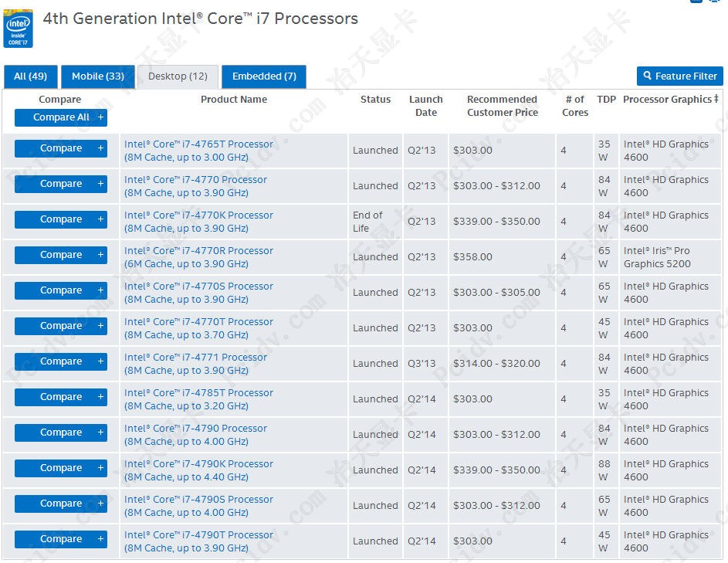Open Intel Core i7-4785T Processor link
Image resolution: width=728 pixels, height=563 pixels.
click(x=198, y=399)
